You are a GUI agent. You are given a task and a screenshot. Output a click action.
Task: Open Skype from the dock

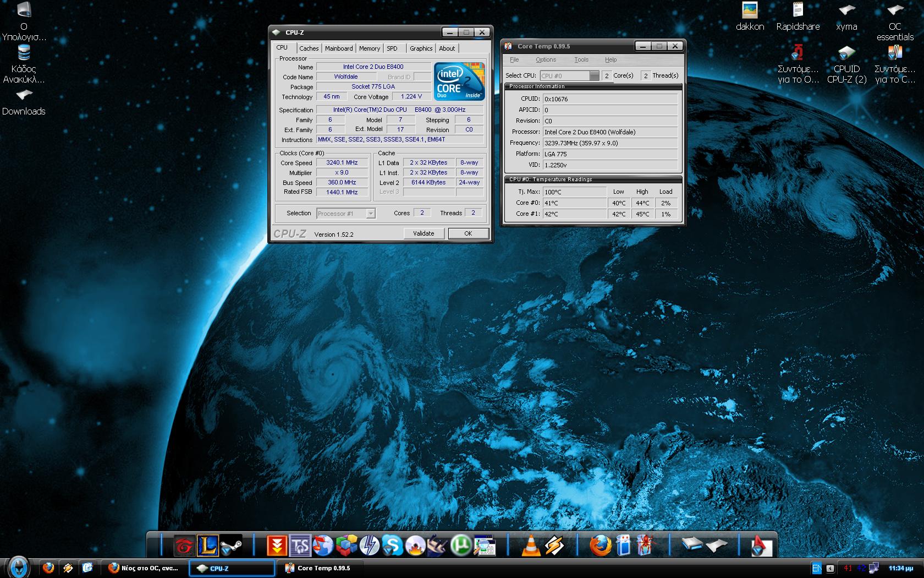pos(393,546)
